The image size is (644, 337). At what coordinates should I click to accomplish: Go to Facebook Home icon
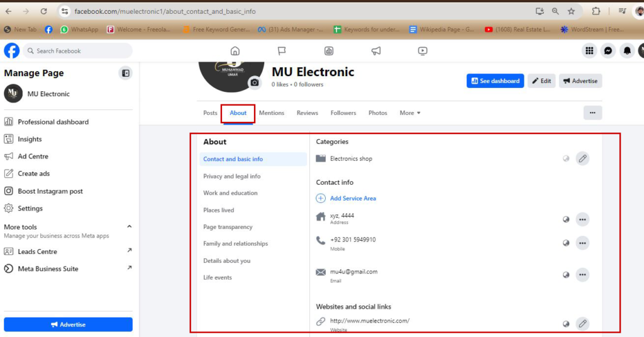[235, 51]
